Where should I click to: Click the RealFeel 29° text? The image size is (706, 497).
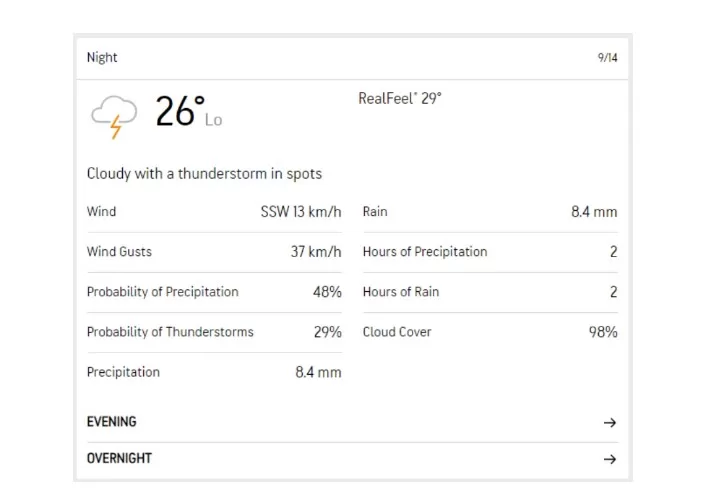tap(399, 99)
